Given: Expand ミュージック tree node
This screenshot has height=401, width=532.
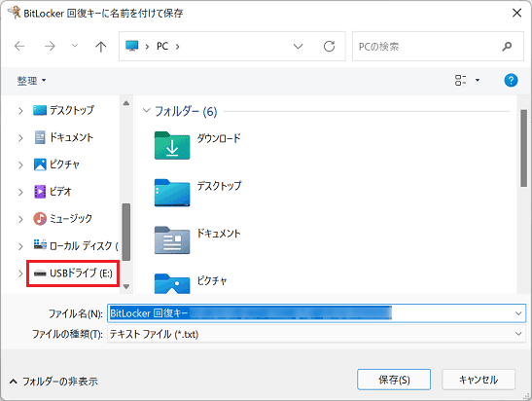Looking at the screenshot, I should pyautogui.click(x=20, y=219).
